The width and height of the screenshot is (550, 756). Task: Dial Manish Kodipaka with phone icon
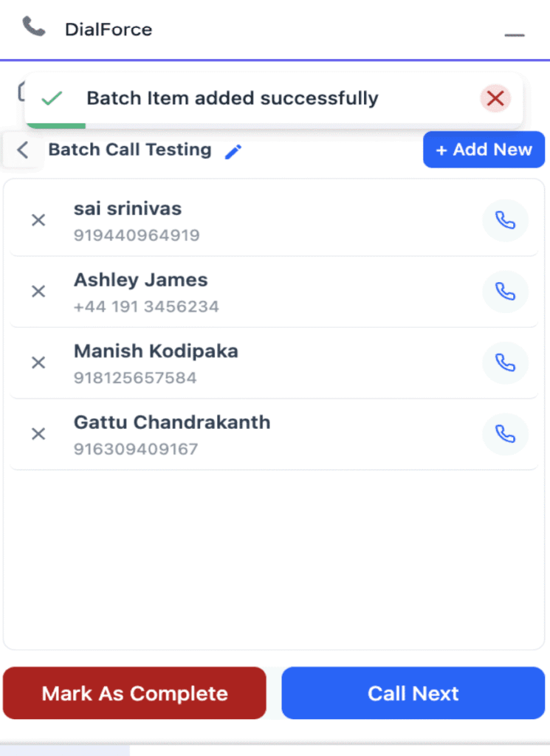[505, 362]
